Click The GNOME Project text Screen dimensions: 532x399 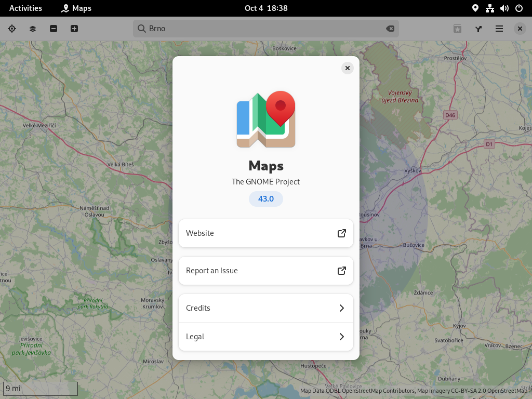pyautogui.click(x=265, y=181)
